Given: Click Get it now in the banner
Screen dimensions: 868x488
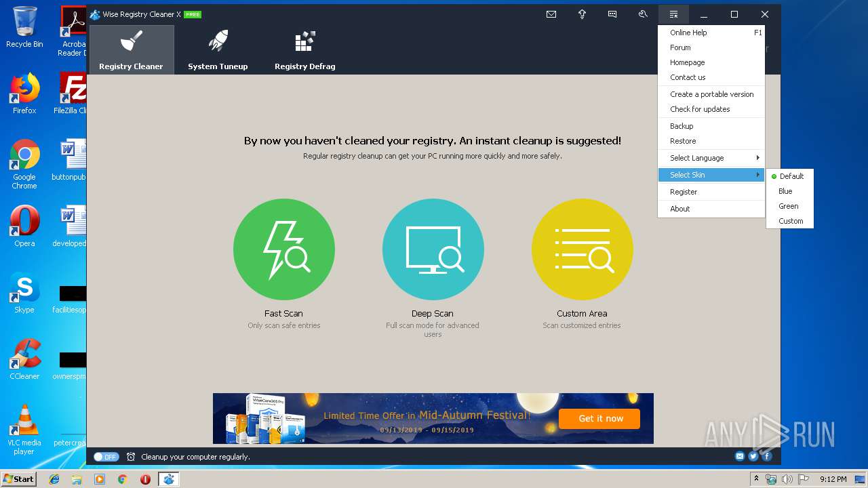Looking at the screenshot, I should (600, 419).
